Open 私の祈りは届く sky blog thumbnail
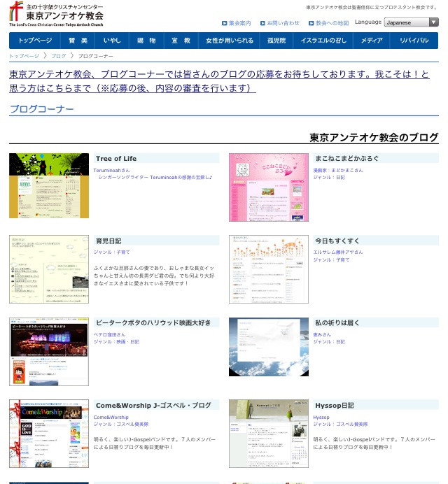448x484 pixels. (x=268, y=347)
